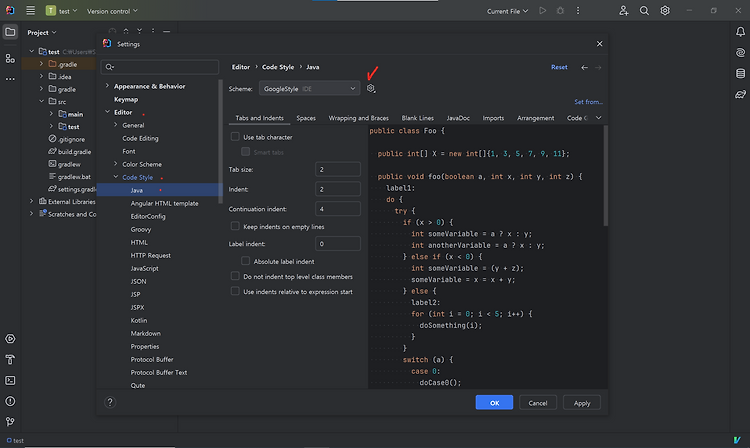Open the more run actions menu
This screenshot has height=448, width=750.
578,11
